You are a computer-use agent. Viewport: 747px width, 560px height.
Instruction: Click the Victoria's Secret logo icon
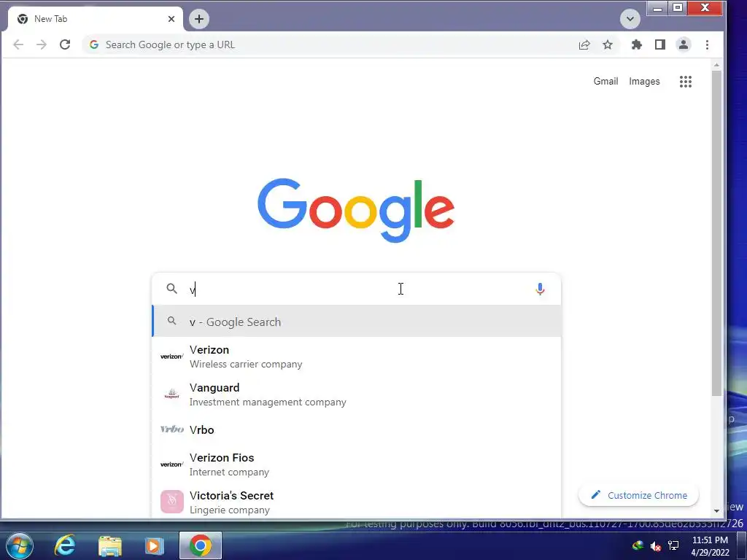(172, 502)
